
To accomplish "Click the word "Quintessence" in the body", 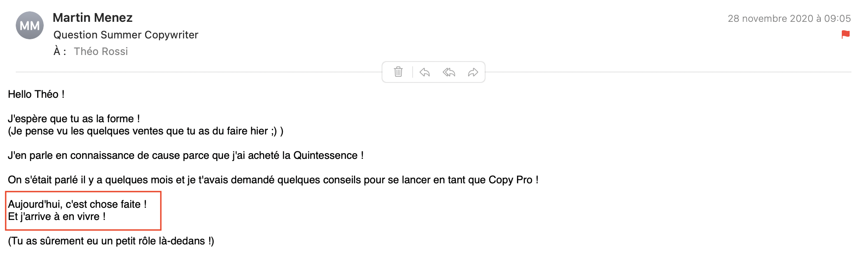I will coord(326,155).
